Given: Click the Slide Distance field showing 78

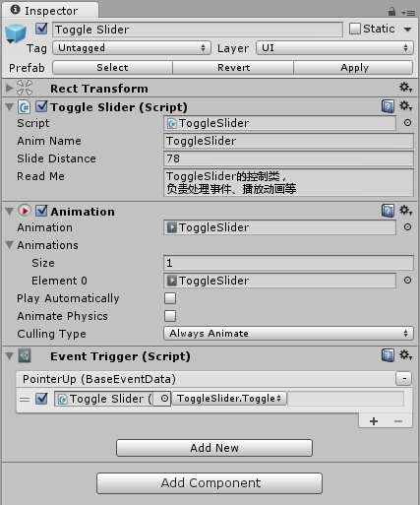Looking at the screenshot, I should [x=288, y=158].
